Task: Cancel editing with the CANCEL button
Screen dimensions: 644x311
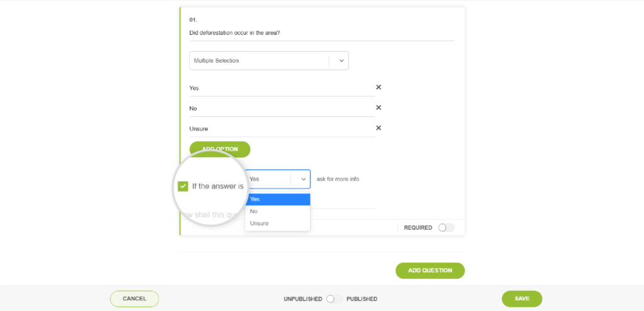Action: coord(135,298)
